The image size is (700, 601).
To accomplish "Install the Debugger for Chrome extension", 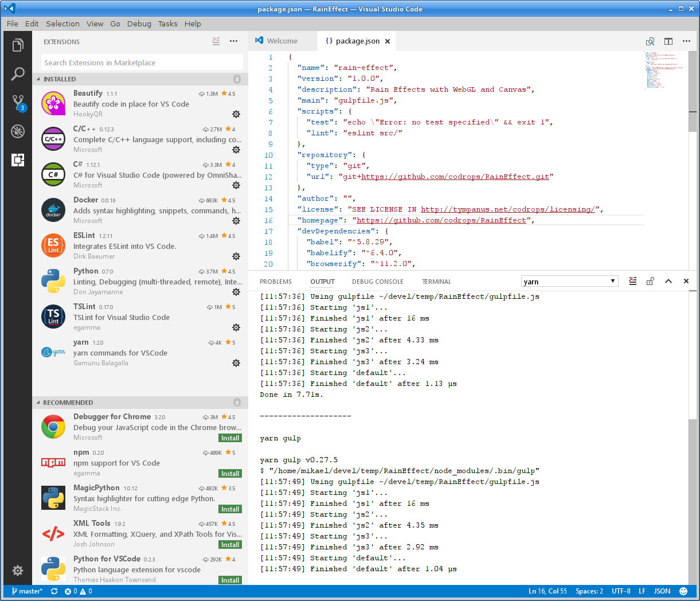I will (x=230, y=438).
